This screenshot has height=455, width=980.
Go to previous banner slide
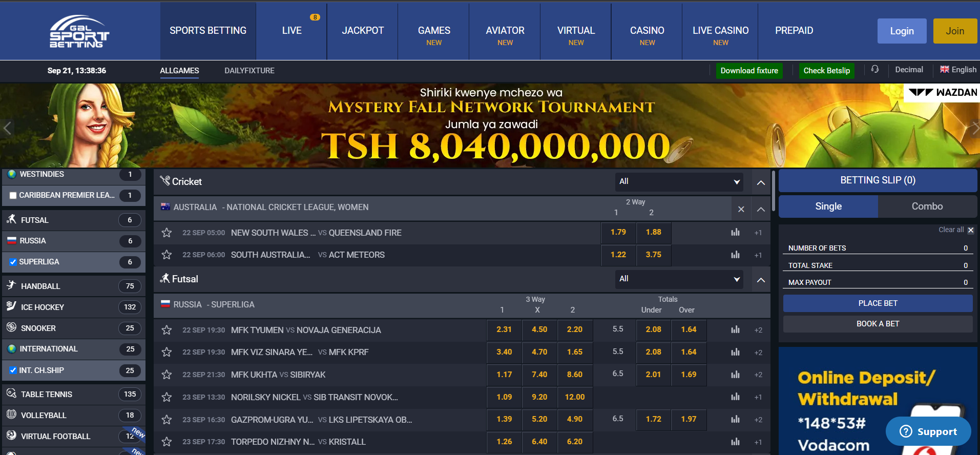point(7,128)
